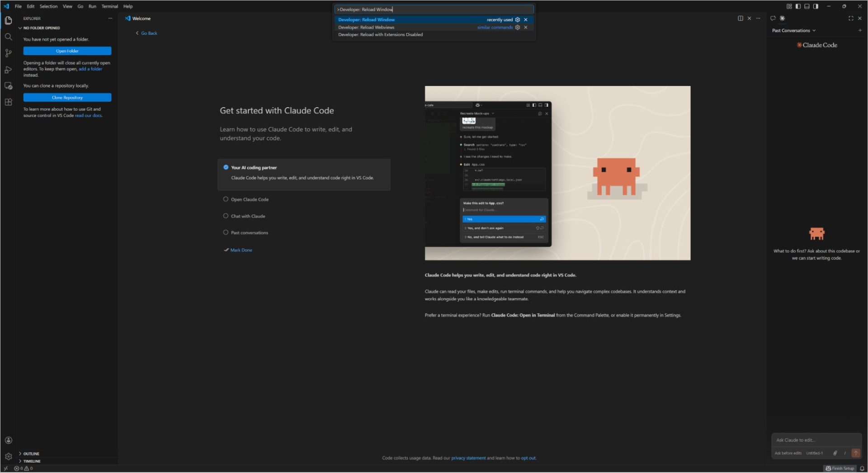This screenshot has width=868, height=473.
Task: Open the Run and Debug view
Action: pyautogui.click(x=8, y=69)
